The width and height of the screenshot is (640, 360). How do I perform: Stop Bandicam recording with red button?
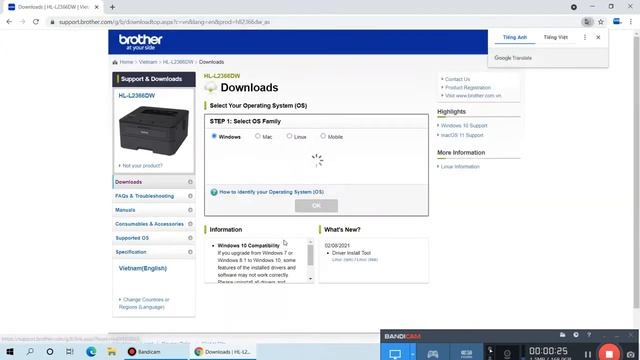click(609, 353)
